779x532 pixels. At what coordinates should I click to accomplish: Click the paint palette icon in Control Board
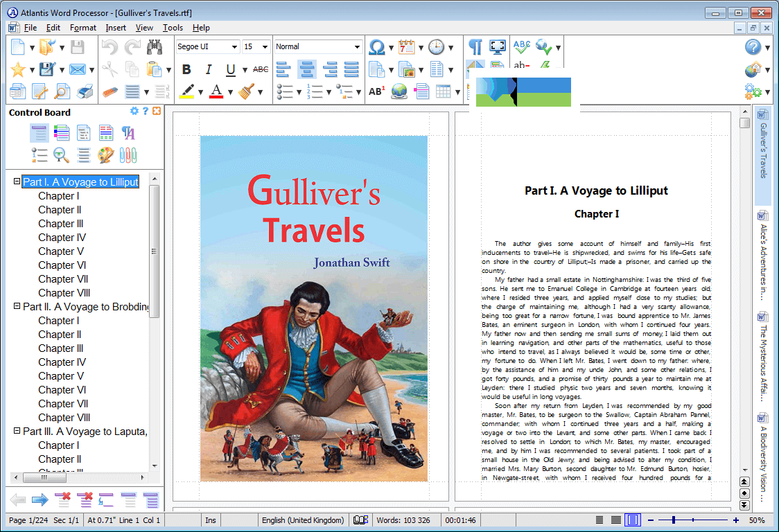tap(105, 155)
